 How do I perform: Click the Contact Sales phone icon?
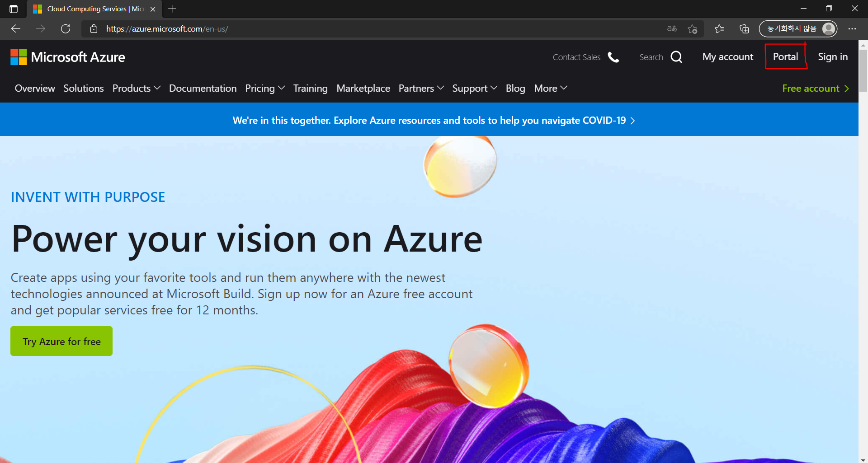point(613,57)
